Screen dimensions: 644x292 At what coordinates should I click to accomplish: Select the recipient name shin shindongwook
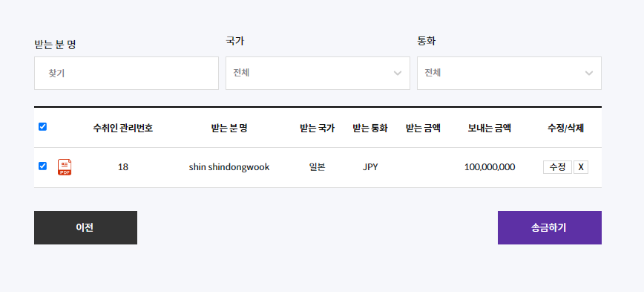click(x=229, y=167)
